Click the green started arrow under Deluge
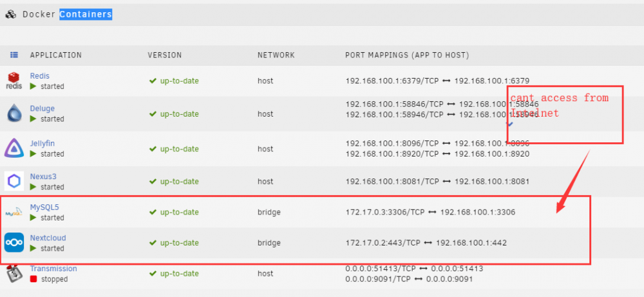The image size is (644, 297). pyautogui.click(x=33, y=119)
